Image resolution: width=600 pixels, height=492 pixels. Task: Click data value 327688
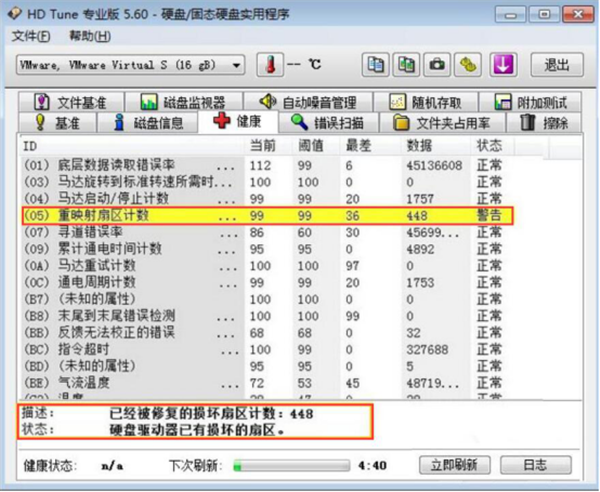(427, 350)
